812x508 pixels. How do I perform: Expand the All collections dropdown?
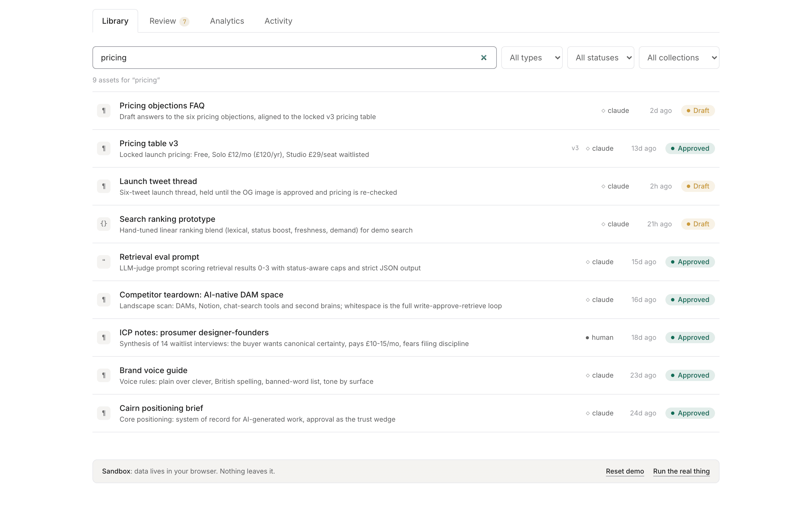[679, 58]
